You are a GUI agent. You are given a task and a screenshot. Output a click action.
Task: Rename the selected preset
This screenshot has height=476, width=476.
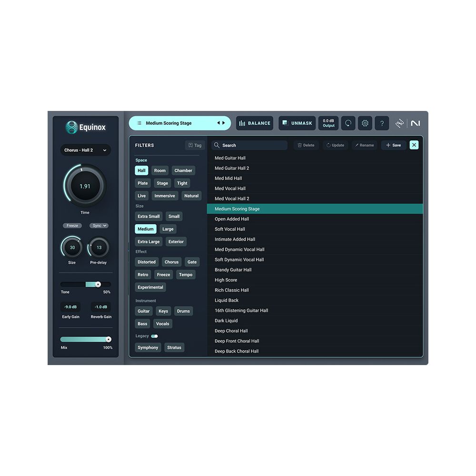click(x=364, y=145)
